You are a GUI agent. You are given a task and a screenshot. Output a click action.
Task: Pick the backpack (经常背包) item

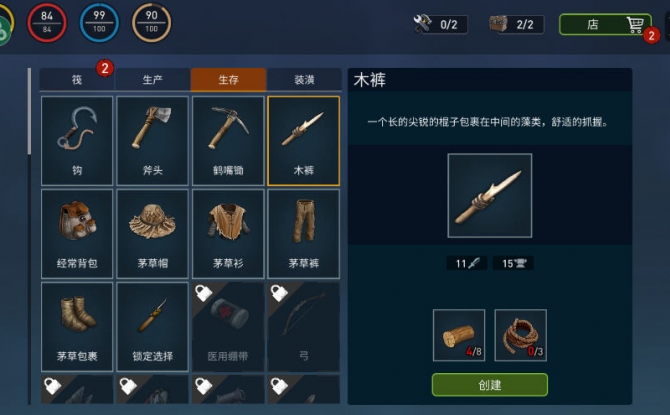77,234
